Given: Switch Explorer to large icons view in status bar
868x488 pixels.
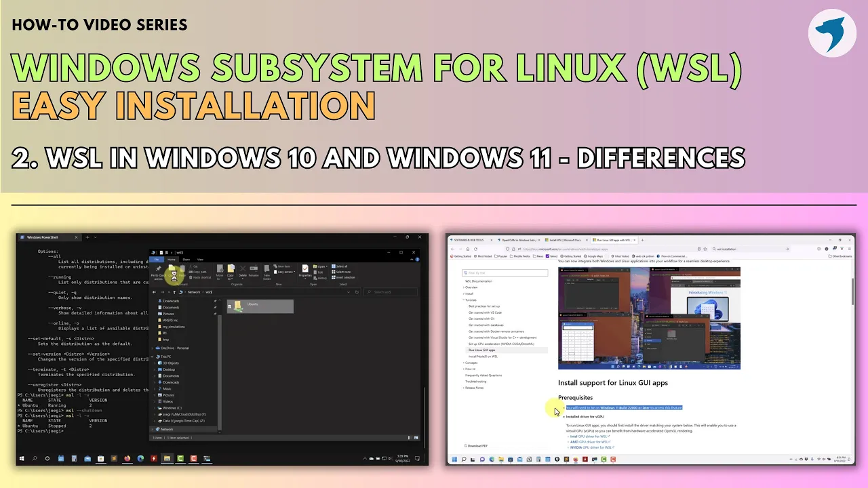Looking at the screenshot, I should (416, 438).
